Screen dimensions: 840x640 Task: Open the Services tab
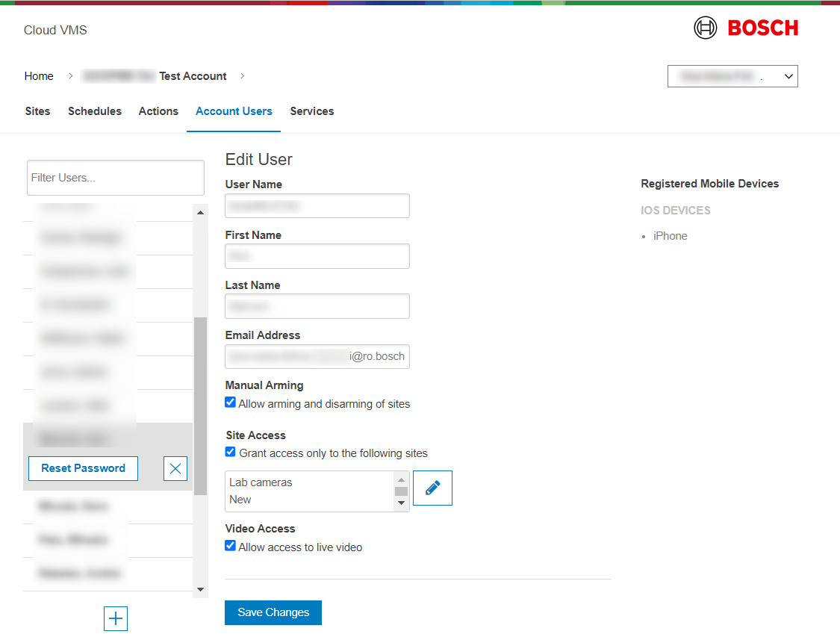click(311, 111)
